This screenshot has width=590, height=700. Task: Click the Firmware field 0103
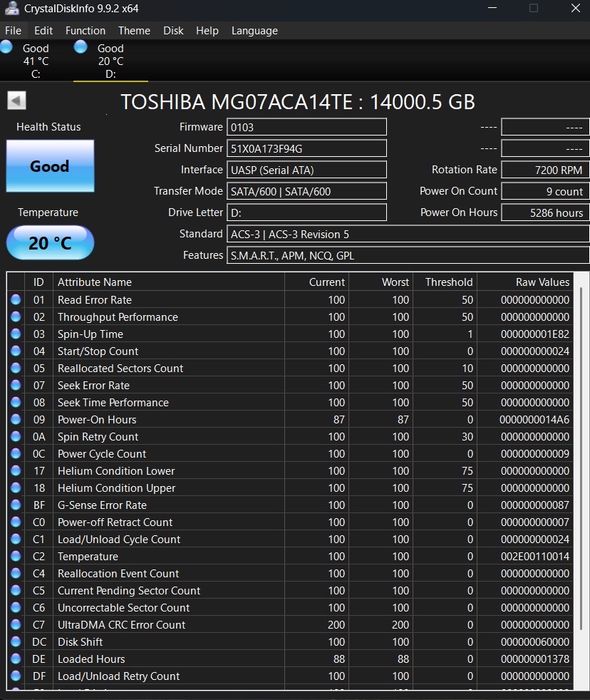[307, 127]
